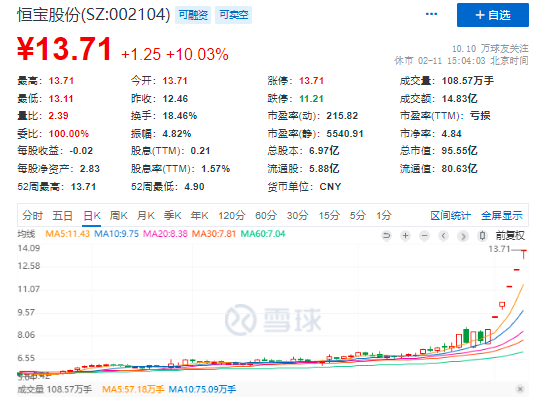Click the 可卖空 tag
Image resolution: width=545 pixels, height=397 pixels.
click(x=234, y=15)
